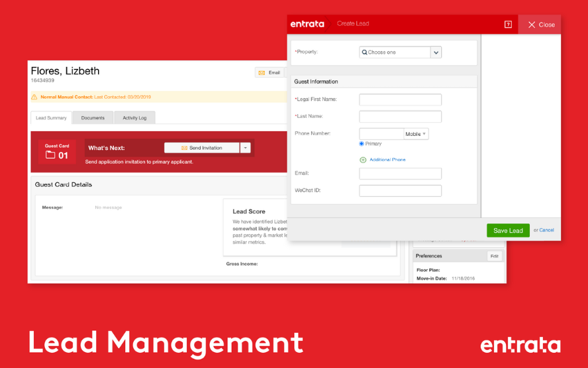Click the help question-mark icon in Create Lead header
Image resolution: width=588 pixels, height=368 pixels.
click(x=508, y=25)
